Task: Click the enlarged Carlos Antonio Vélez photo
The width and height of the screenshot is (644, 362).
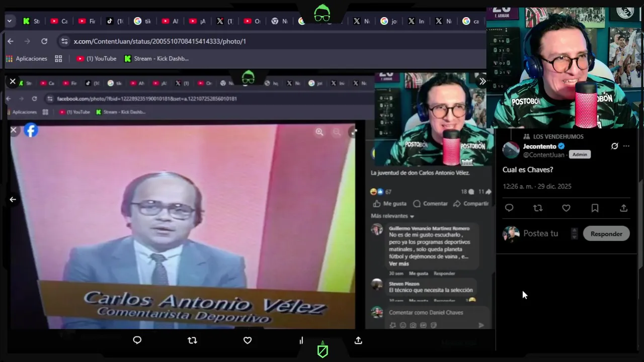Action: pyautogui.click(x=184, y=226)
